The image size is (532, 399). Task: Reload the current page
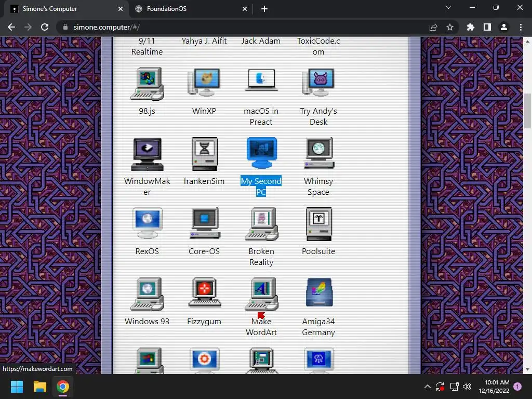point(45,27)
